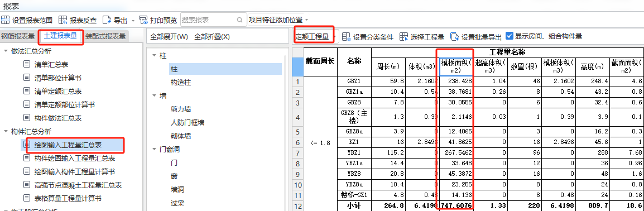Click the 选择工程量 icon
Screen dimensions: 644x211
click(403, 36)
